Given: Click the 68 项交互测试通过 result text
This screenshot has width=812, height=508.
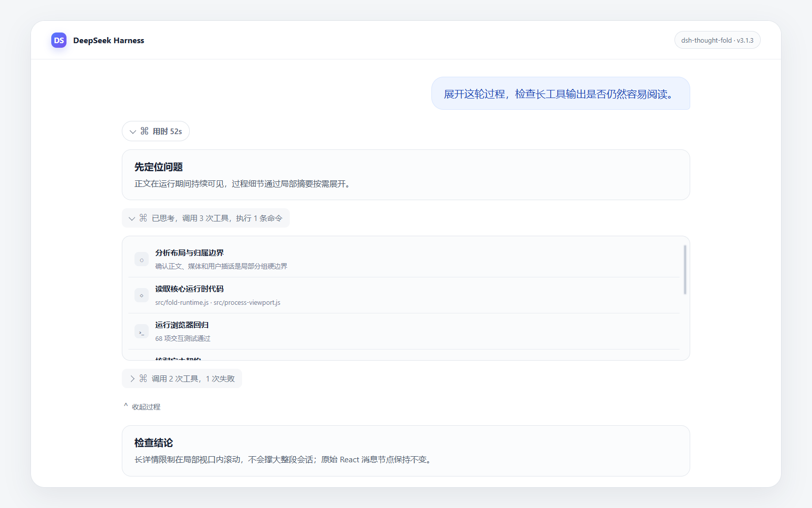Looking at the screenshot, I should (183, 338).
